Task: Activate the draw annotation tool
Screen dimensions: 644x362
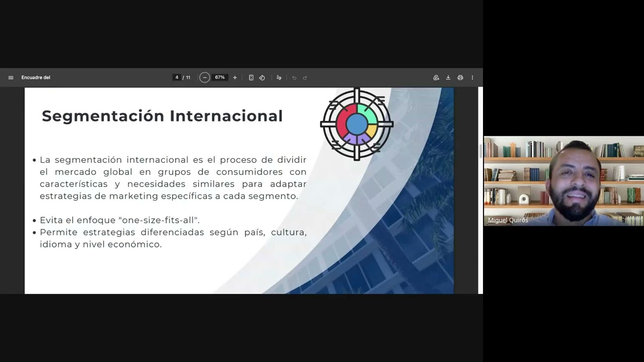Action: [279, 77]
